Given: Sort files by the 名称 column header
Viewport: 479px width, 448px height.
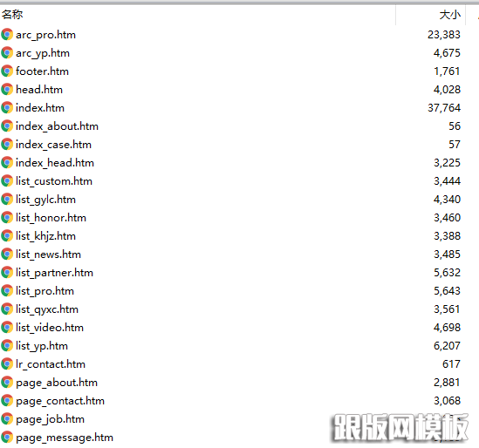Looking at the screenshot, I should coord(12,14).
